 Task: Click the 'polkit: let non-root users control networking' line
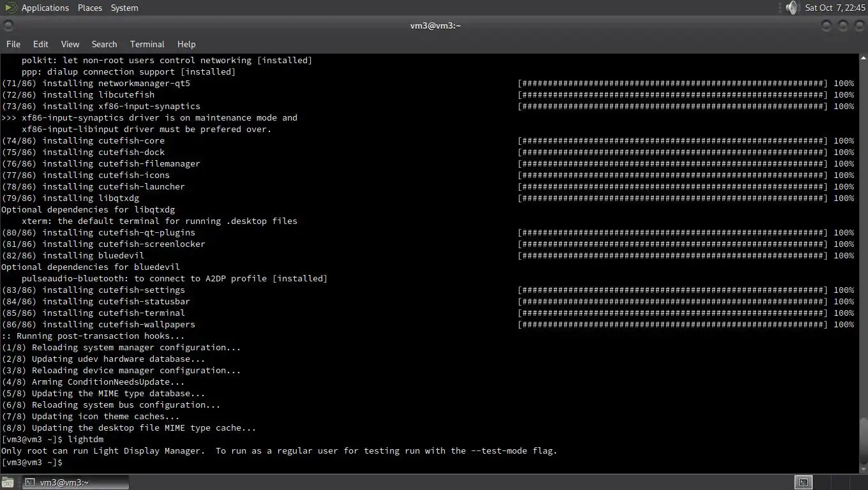(167, 61)
